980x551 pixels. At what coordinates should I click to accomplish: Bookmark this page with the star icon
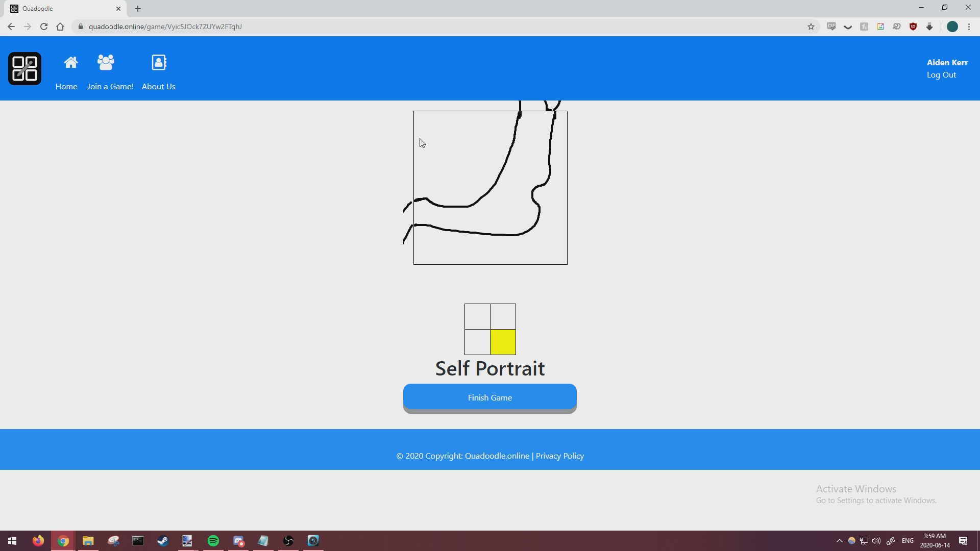811,27
